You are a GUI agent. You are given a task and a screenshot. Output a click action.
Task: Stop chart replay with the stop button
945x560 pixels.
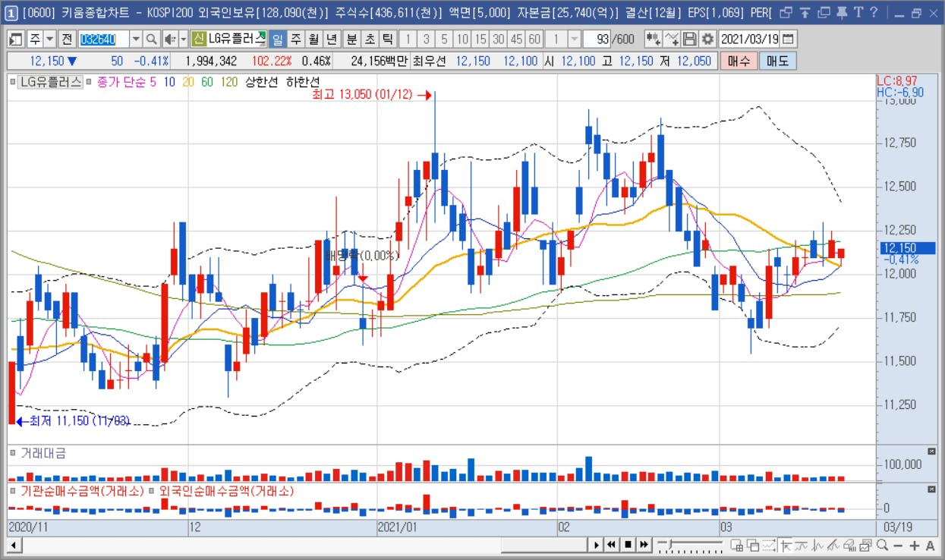(x=628, y=545)
